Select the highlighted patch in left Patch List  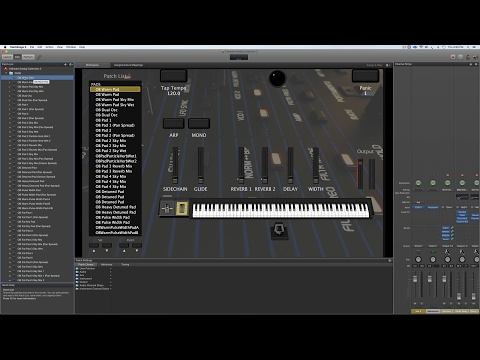[x=37, y=78]
